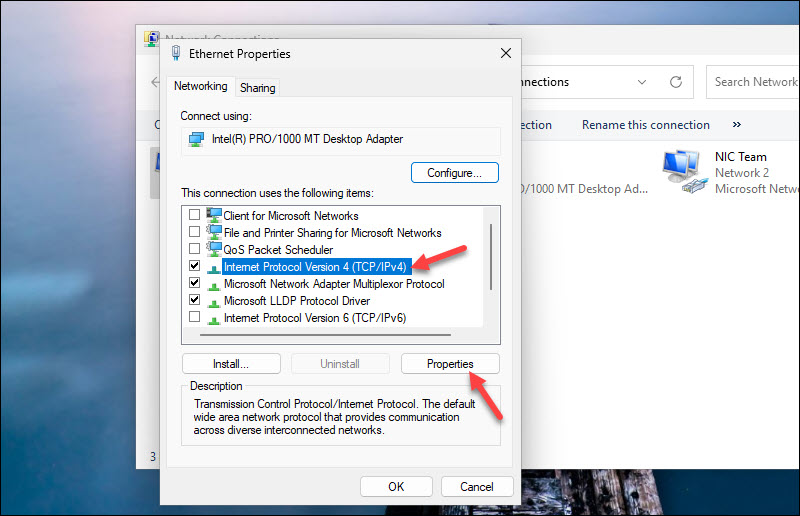Viewport: 800px width, 516px height.
Task: Click Multiplexor Protocol item icon
Action: 214,286
